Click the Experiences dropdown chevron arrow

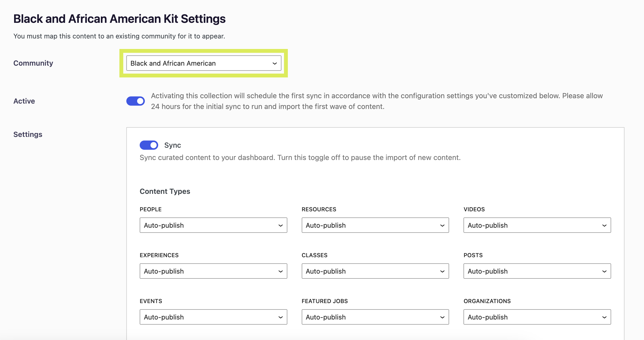280,271
